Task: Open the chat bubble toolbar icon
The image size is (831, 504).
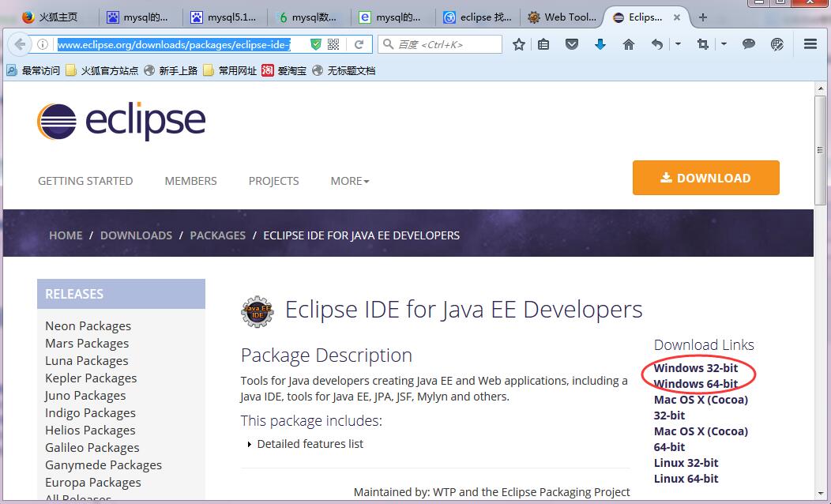Action: pyautogui.click(x=748, y=44)
